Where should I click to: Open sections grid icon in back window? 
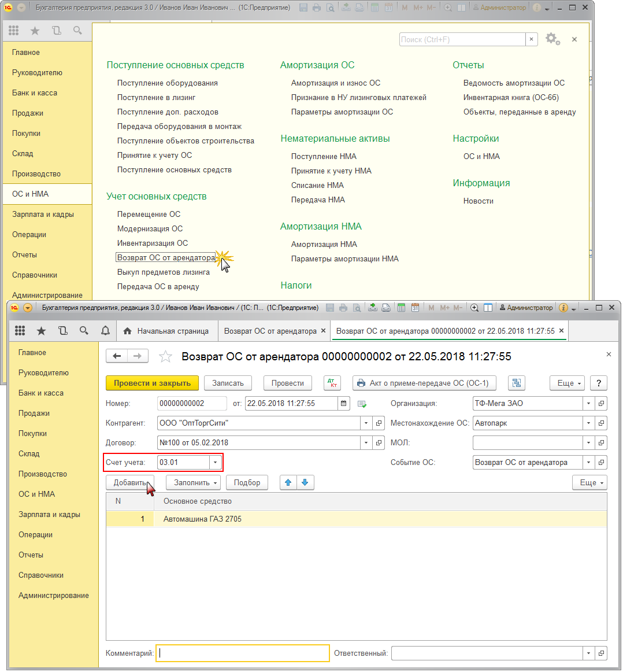pyautogui.click(x=14, y=31)
